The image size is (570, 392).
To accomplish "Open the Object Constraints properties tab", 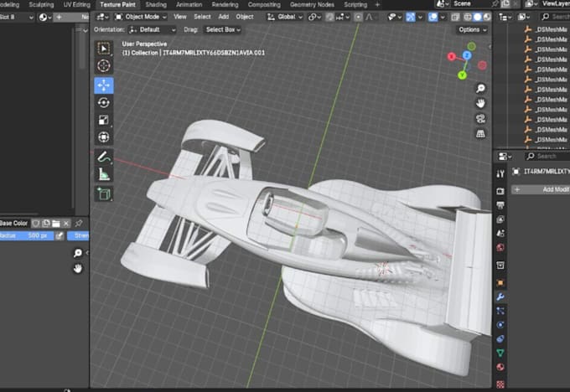I will click(500, 339).
